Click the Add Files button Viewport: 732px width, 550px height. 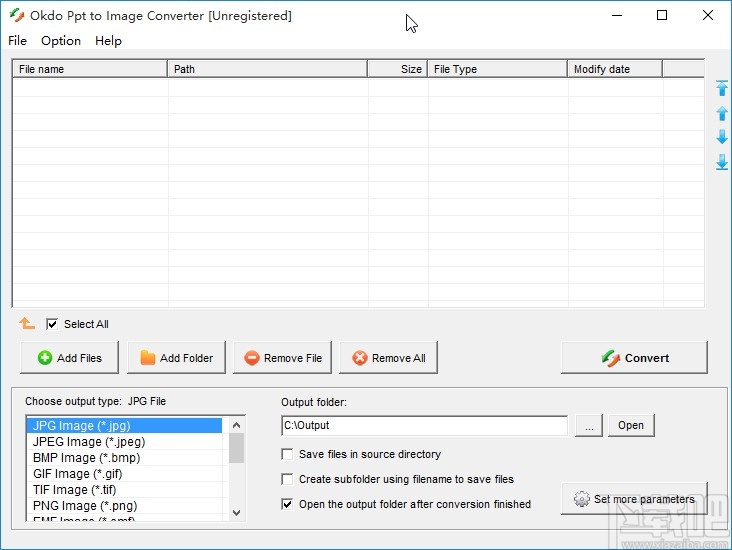pyautogui.click(x=70, y=358)
